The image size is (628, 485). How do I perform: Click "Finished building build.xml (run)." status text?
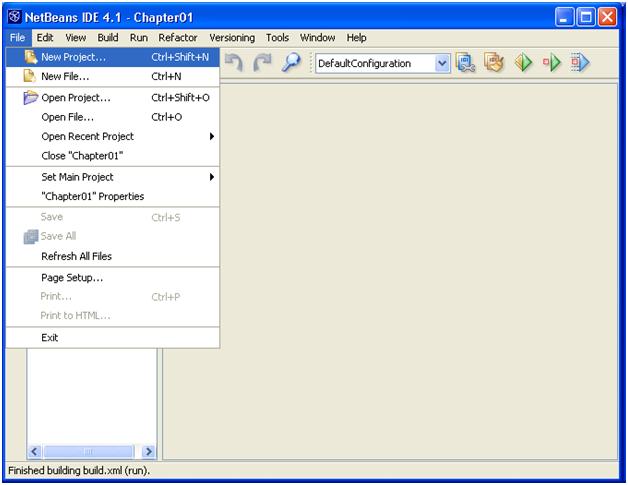79,470
